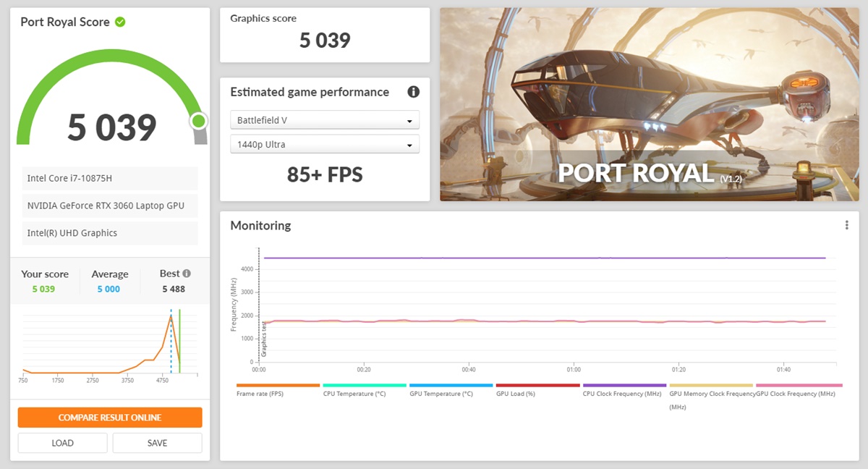The image size is (868, 469).
Task: Select the NVIDIA GeForce RTX 3060 Laptop GPU row
Action: [110, 206]
